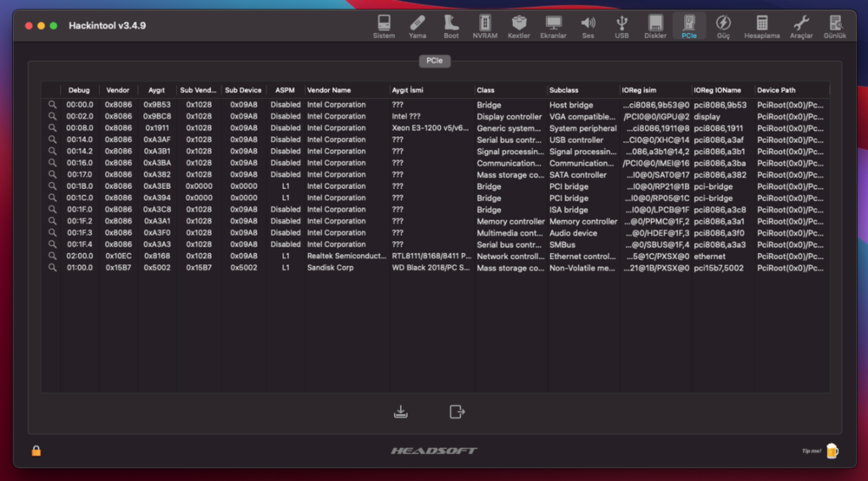Screen dimensions: 868x481
Task: Click the update PCI IDs download button
Action: click(401, 412)
